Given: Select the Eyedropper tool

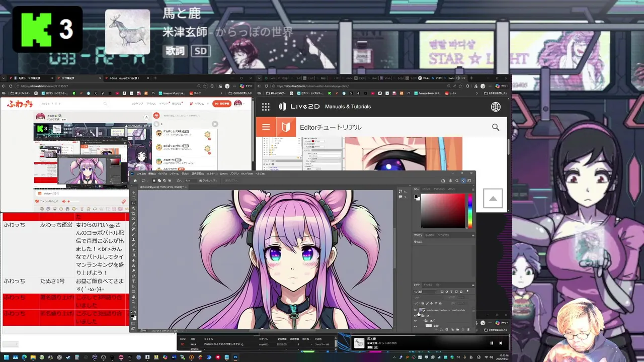Looking at the screenshot, I should pyautogui.click(x=133, y=224).
